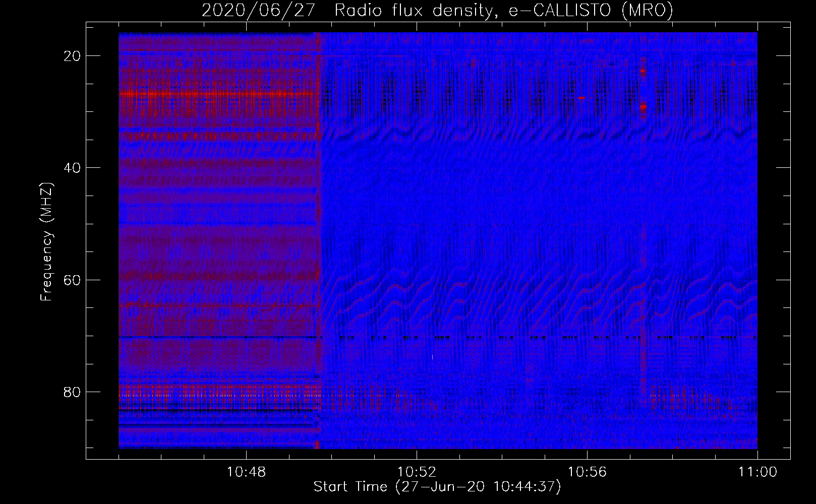Click the 'Frequency (MHZ)' axis label
This screenshot has width=816, height=504.
tap(46, 241)
